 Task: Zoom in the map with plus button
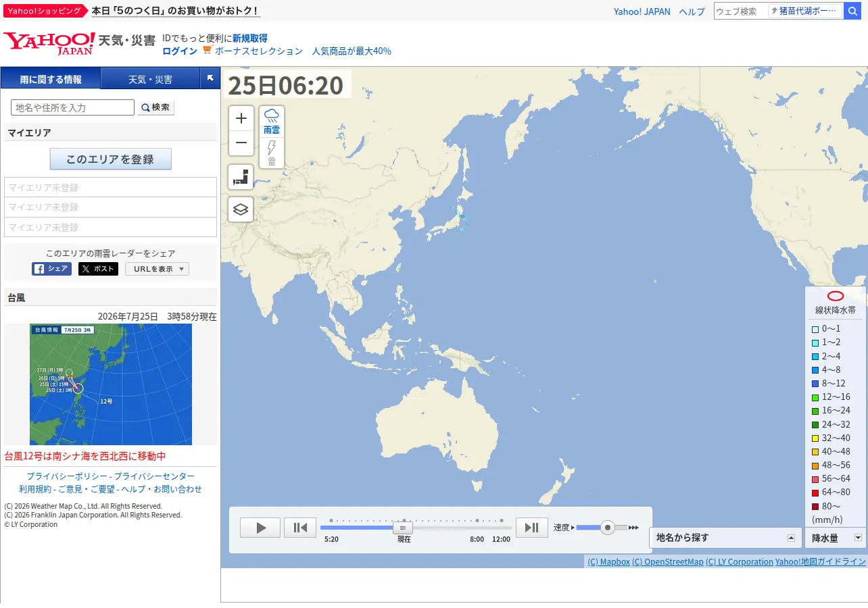point(241,118)
